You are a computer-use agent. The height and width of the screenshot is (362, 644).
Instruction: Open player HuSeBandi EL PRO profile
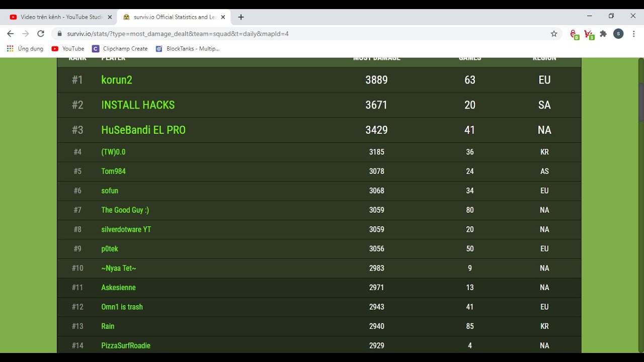(143, 130)
